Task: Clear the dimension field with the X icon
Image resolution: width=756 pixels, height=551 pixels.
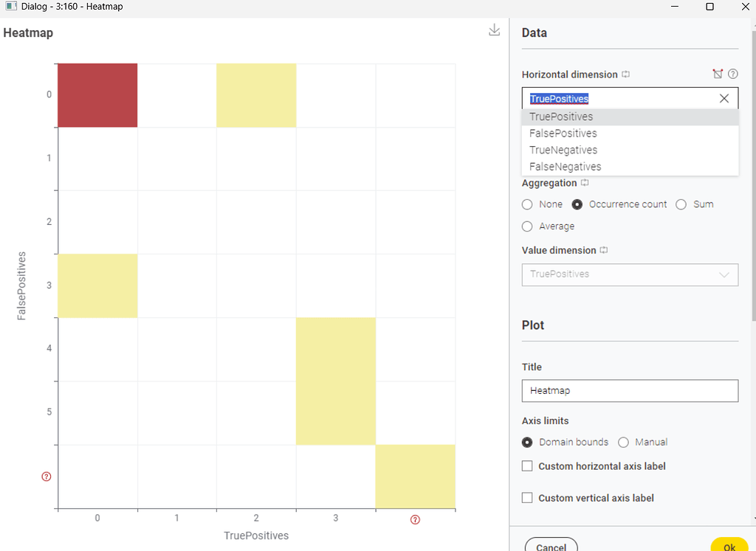Action: 724,98
